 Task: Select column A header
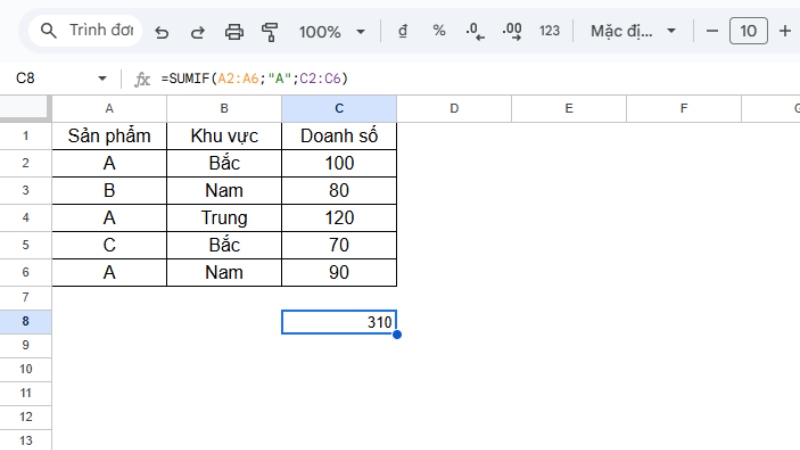[x=109, y=109]
